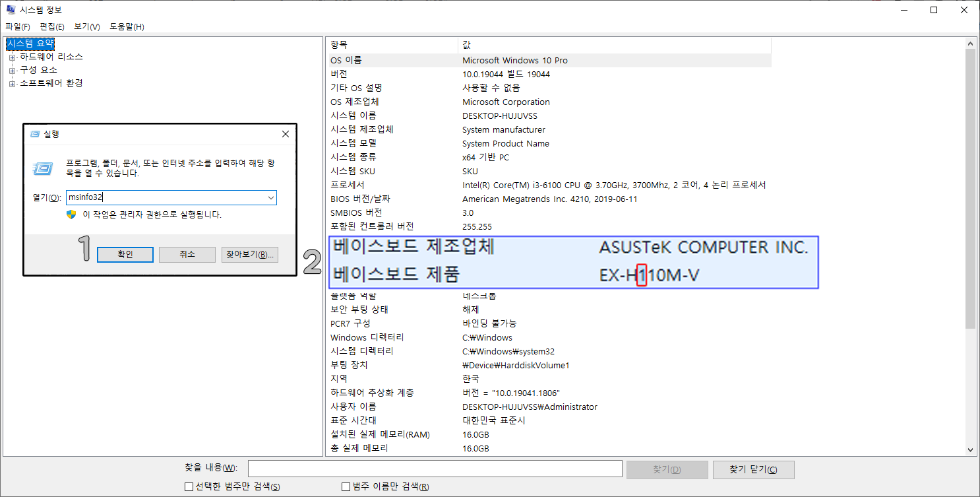Click the DESKTOP-HUJUVSS\Administrator user value
980x497 pixels.
click(530, 407)
